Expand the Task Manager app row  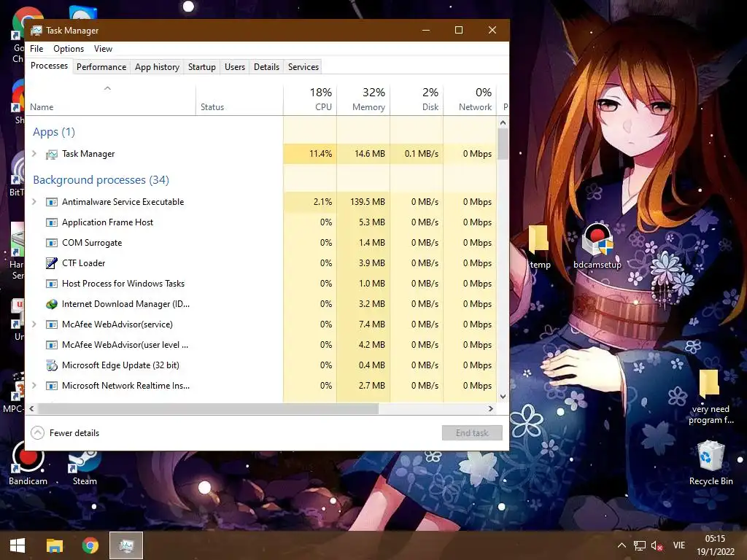34,153
